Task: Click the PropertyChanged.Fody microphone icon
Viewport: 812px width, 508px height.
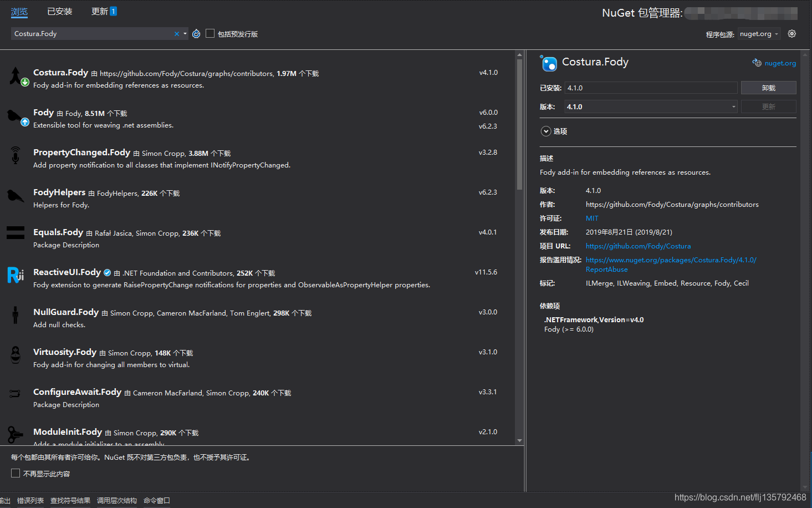Action: pos(16,156)
